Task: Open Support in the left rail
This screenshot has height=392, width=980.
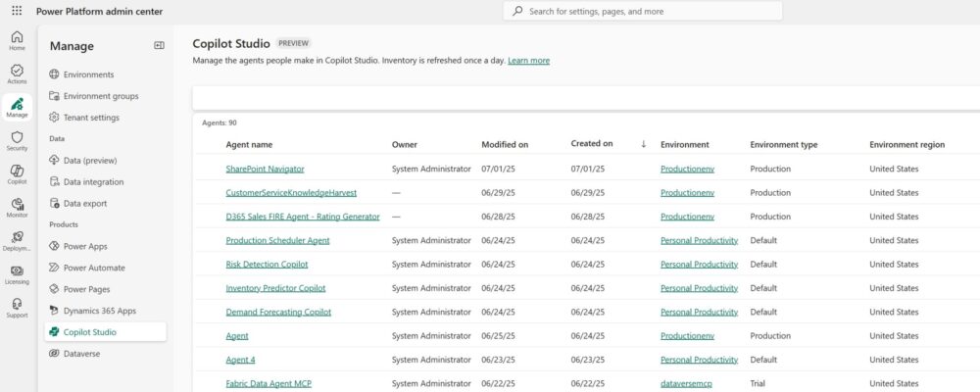Action: (17, 308)
